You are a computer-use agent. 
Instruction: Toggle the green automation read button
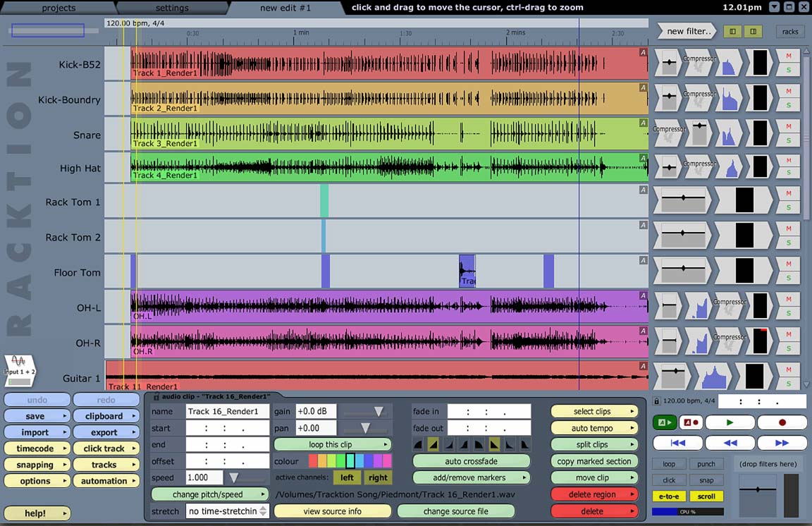[665, 422]
